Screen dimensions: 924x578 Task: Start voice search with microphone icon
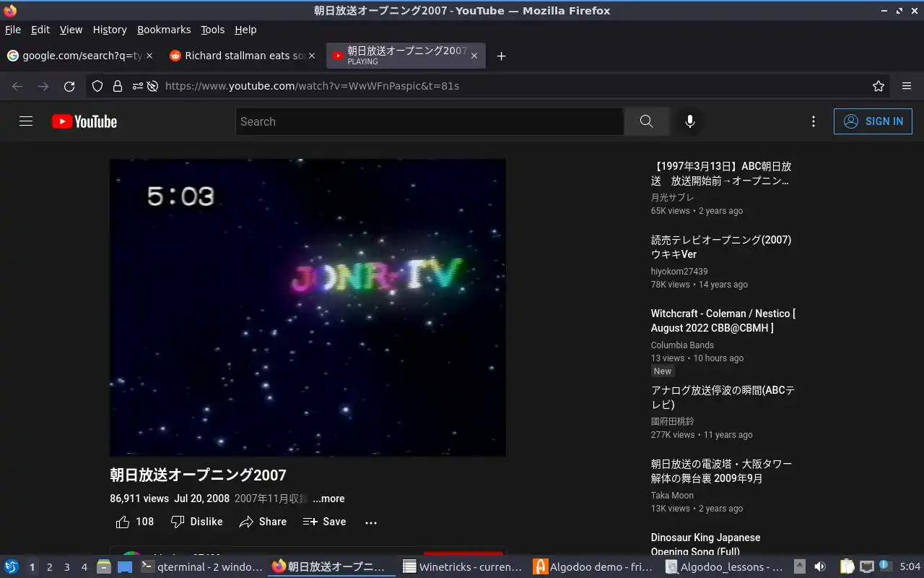tap(690, 121)
